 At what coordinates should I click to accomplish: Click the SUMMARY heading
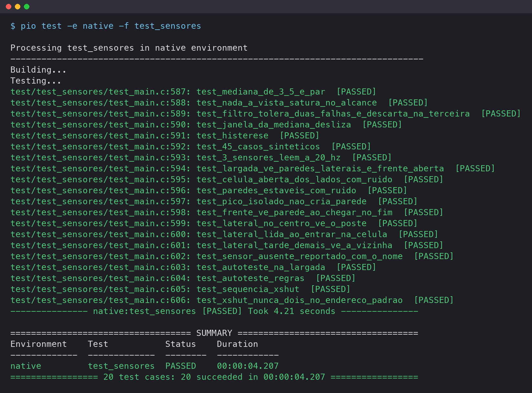pyautogui.click(x=214, y=333)
